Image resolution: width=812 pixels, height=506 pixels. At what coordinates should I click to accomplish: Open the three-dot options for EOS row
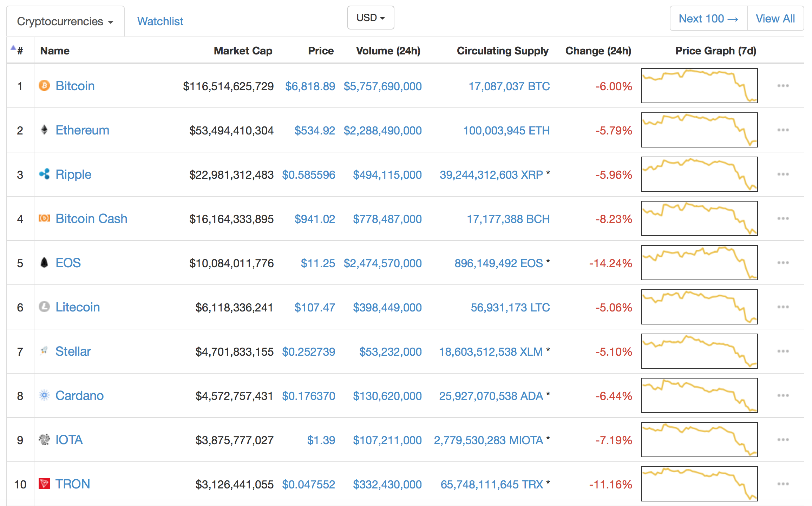coord(783,263)
